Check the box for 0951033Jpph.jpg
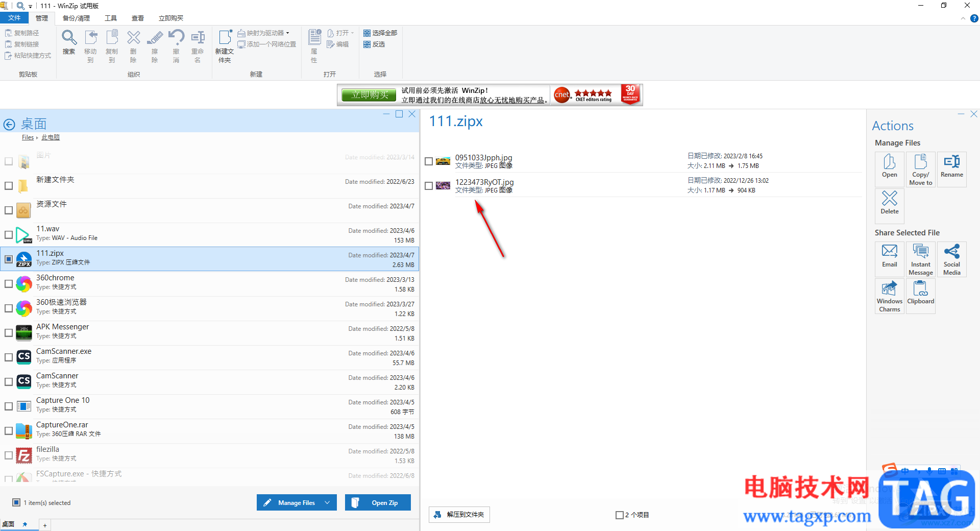Image resolution: width=980 pixels, height=531 pixels. (429, 161)
